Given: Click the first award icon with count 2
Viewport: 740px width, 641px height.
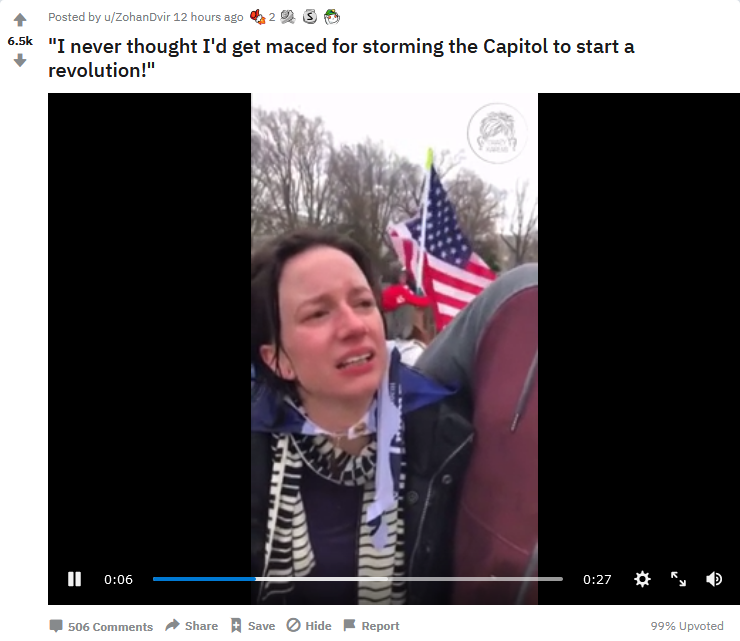Looking at the screenshot, I should (x=258, y=17).
